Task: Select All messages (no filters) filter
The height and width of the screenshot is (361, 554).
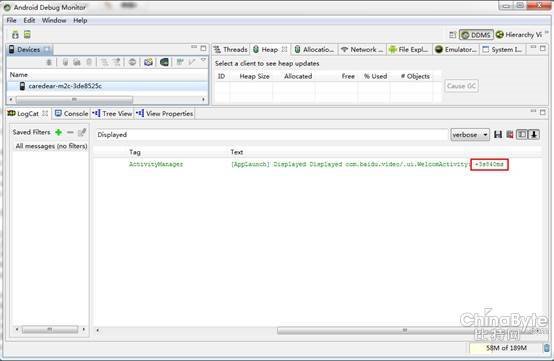Action: (51, 146)
